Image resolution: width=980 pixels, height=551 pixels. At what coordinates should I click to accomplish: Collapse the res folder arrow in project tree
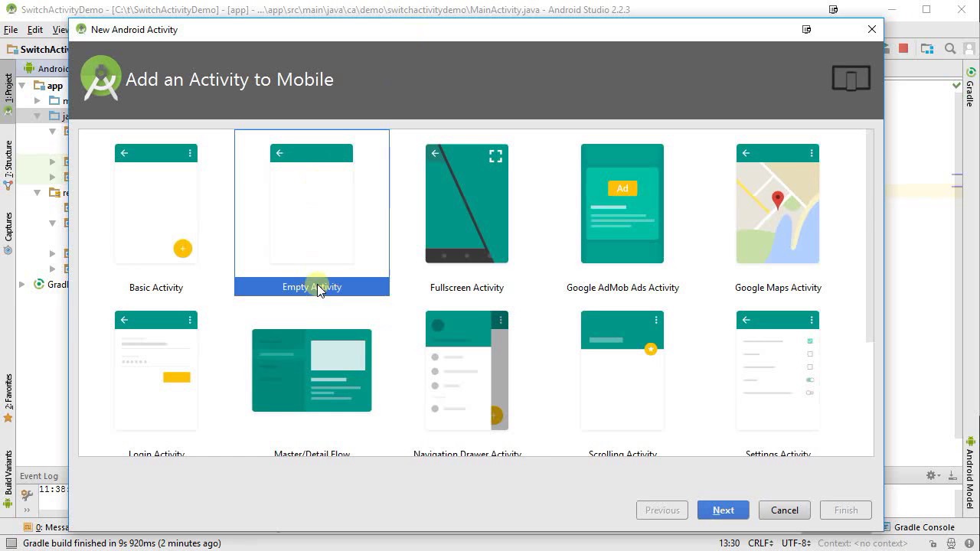(37, 193)
